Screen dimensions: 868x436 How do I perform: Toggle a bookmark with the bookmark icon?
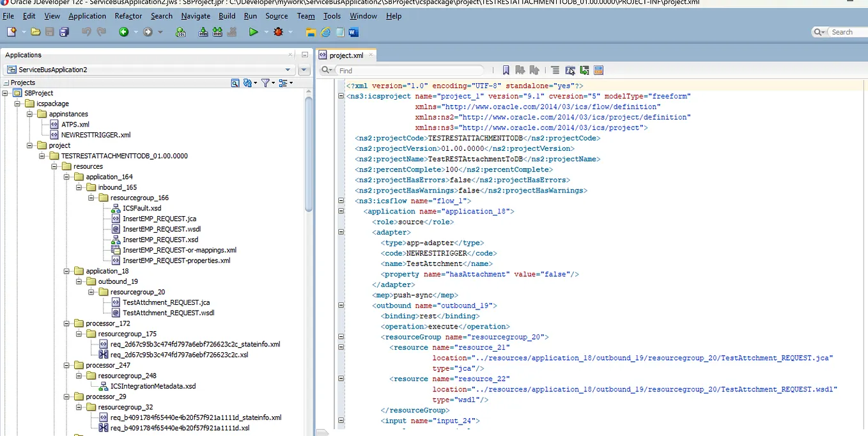(x=504, y=70)
